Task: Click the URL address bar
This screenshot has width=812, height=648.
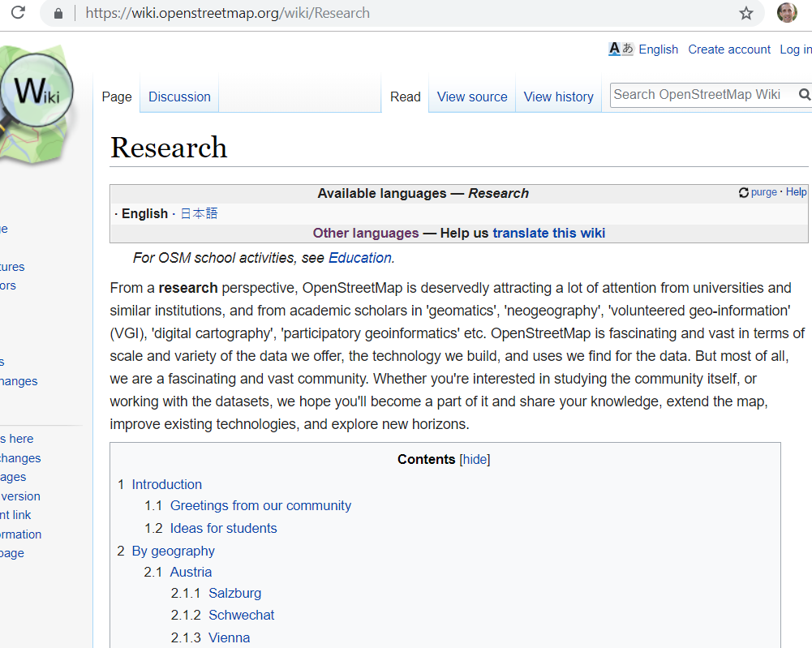Action: coord(402,13)
